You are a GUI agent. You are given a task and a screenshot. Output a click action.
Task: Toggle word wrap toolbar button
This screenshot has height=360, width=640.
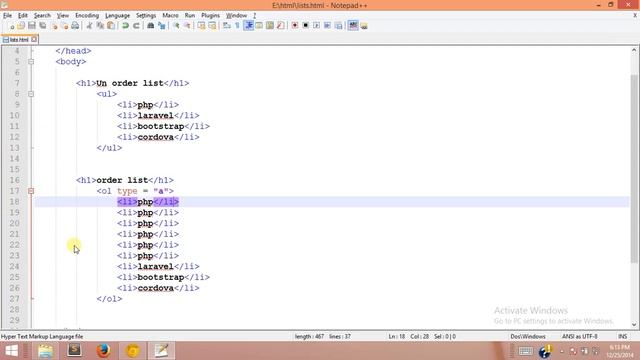click(227, 26)
